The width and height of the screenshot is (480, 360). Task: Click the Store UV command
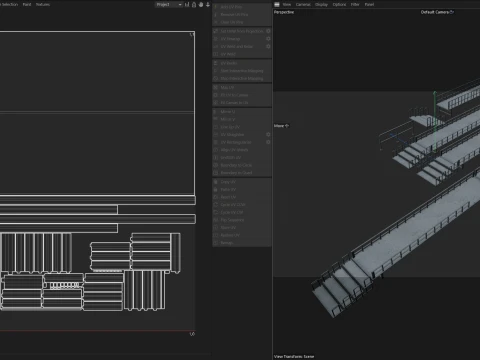242,227
